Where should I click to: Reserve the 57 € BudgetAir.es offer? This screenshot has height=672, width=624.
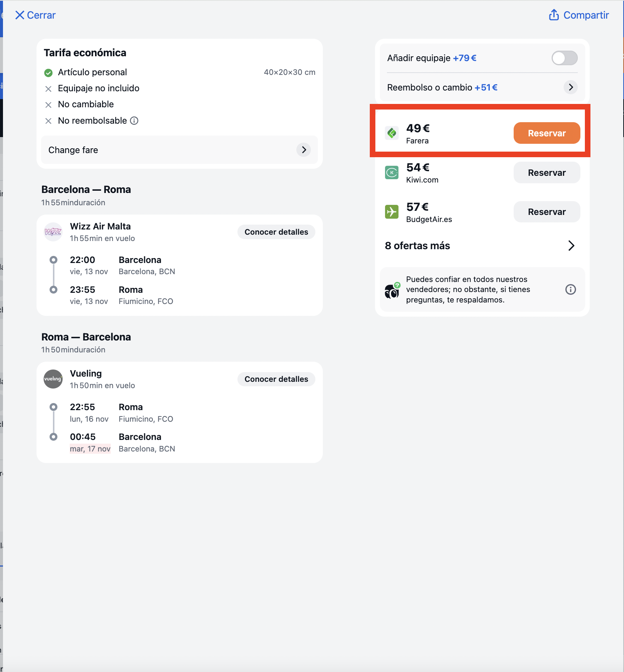point(547,212)
